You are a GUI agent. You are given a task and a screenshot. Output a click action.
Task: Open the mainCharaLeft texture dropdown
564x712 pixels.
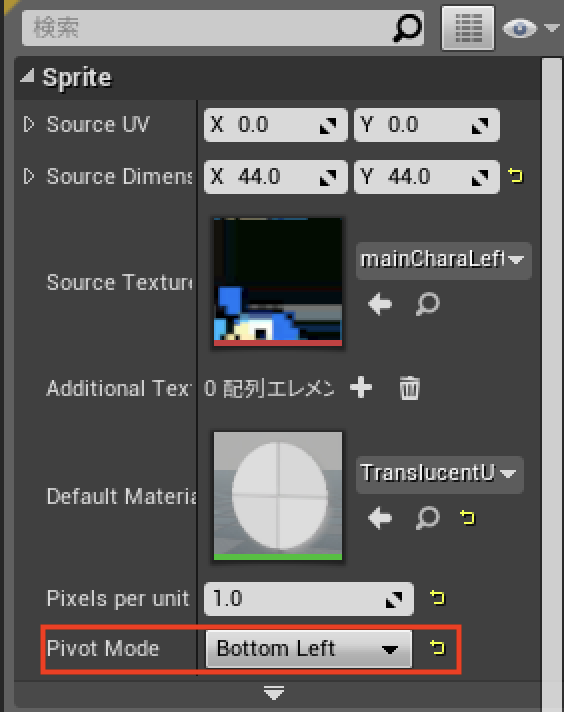coord(443,260)
